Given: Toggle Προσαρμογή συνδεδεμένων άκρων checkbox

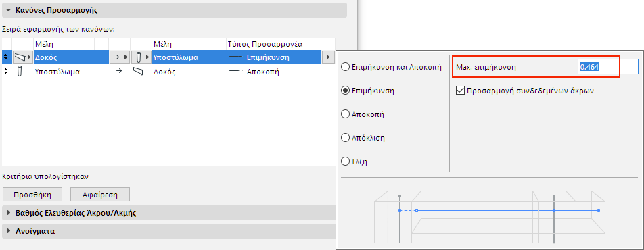Looking at the screenshot, I should point(460,91).
